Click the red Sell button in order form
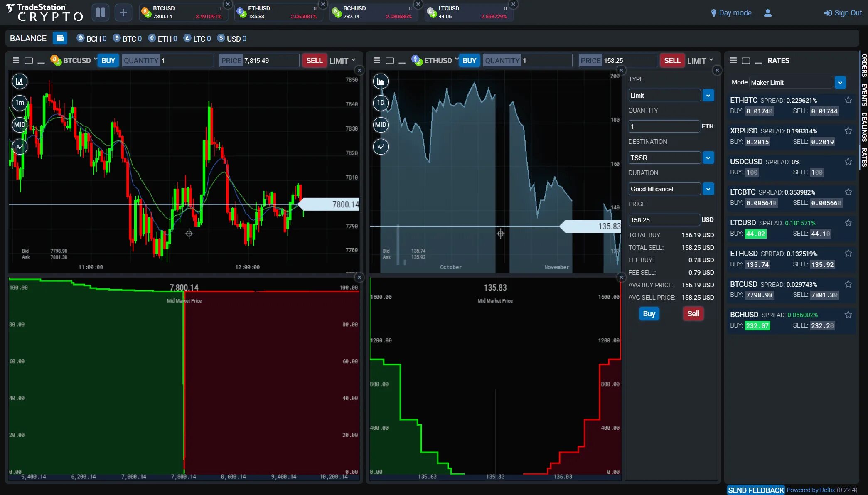868x495 pixels. coord(693,314)
